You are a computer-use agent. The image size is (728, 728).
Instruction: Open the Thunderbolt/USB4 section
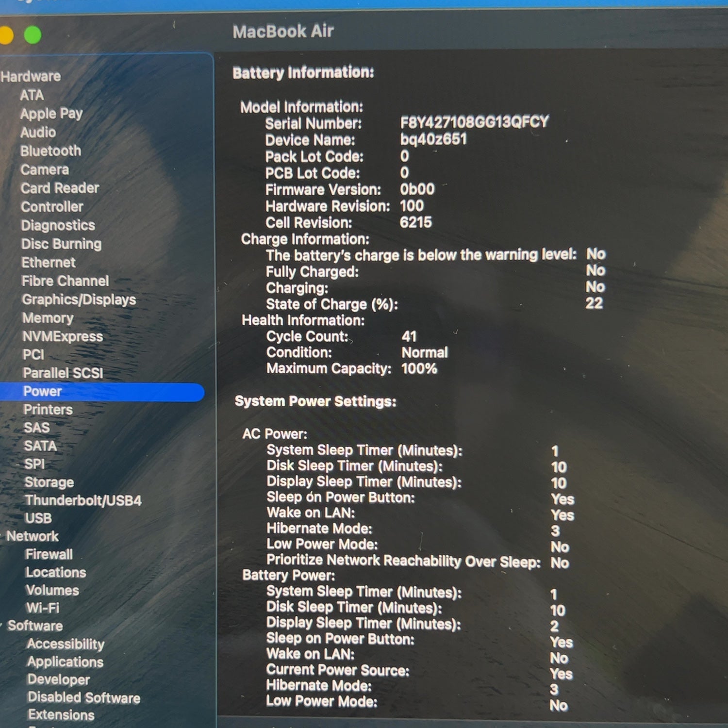(83, 500)
